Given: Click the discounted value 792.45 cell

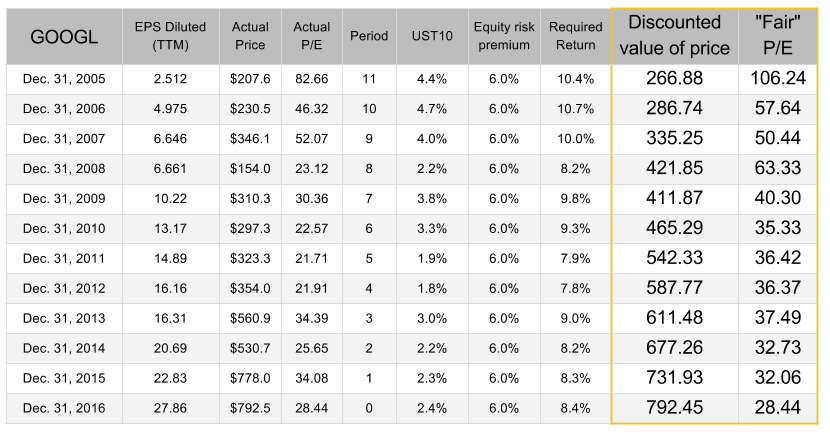Looking at the screenshot, I should pos(675,408).
